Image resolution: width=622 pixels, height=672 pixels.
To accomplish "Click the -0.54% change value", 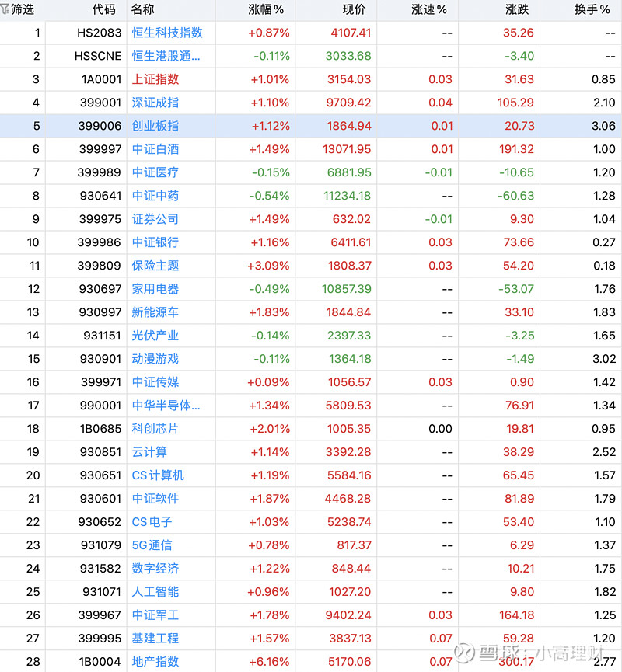I will pos(269,196).
